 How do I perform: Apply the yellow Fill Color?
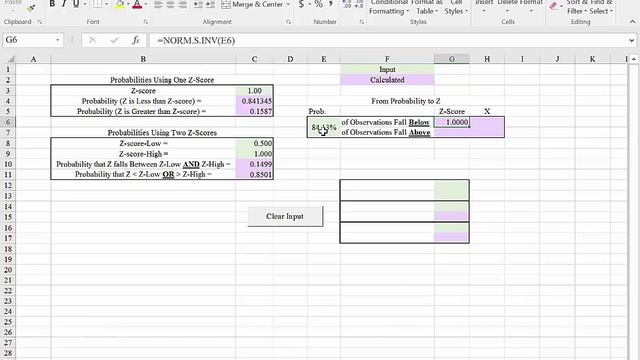120,4
